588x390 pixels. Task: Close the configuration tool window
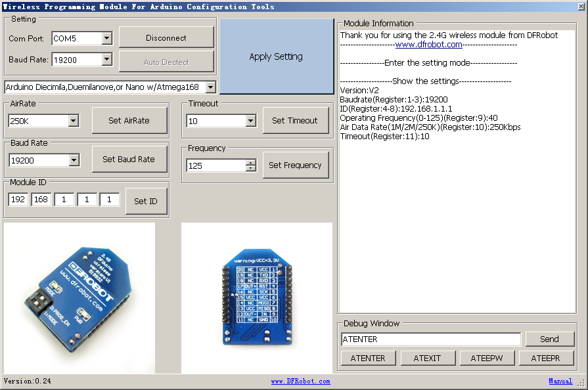[581, 6]
